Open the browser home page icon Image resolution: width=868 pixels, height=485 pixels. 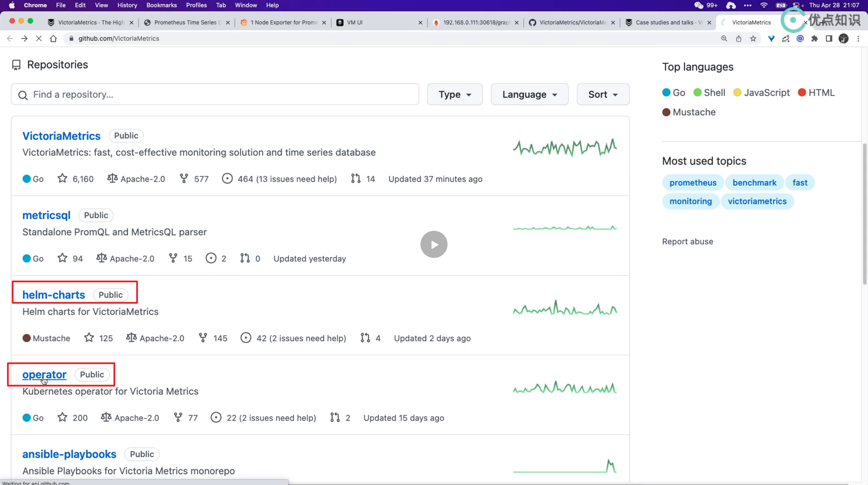(53, 39)
